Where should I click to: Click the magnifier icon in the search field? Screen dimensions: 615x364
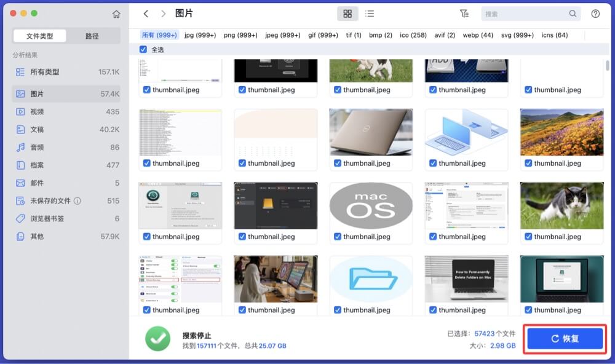pyautogui.click(x=573, y=13)
